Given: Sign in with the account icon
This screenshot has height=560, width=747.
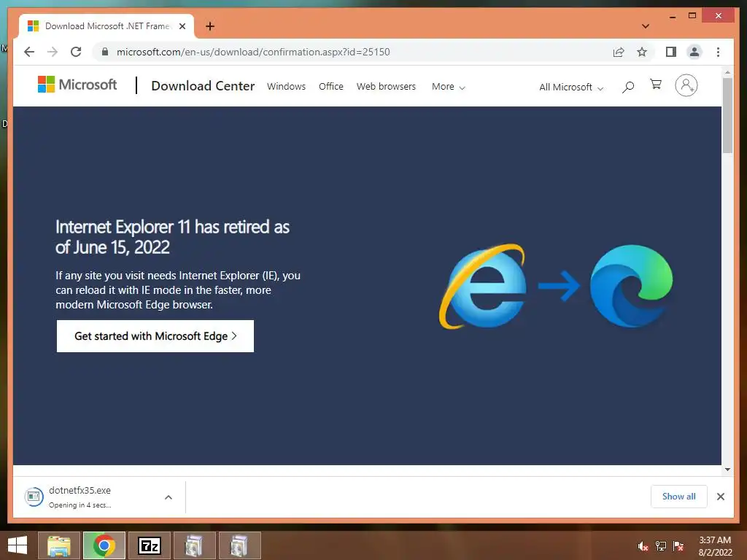Looking at the screenshot, I should [686, 86].
